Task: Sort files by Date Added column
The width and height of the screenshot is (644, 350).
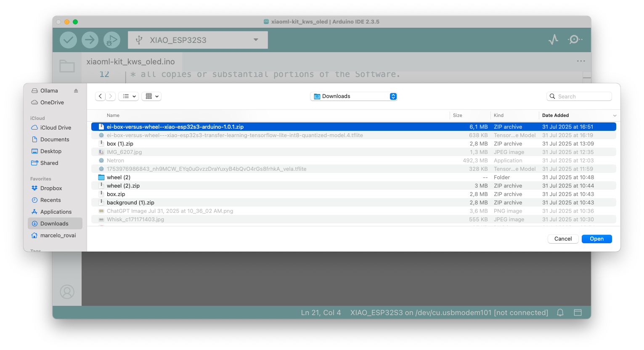Action: tap(555, 115)
